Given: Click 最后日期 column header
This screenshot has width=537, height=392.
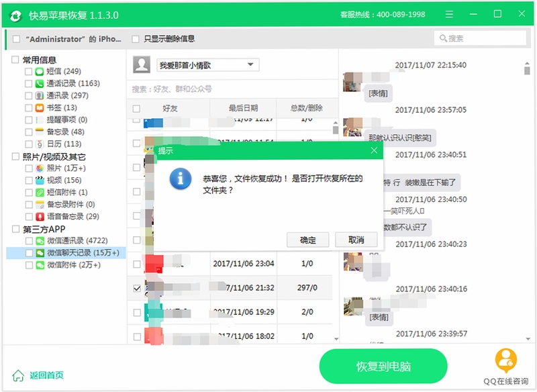Looking at the screenshot, I should [243, 108].
